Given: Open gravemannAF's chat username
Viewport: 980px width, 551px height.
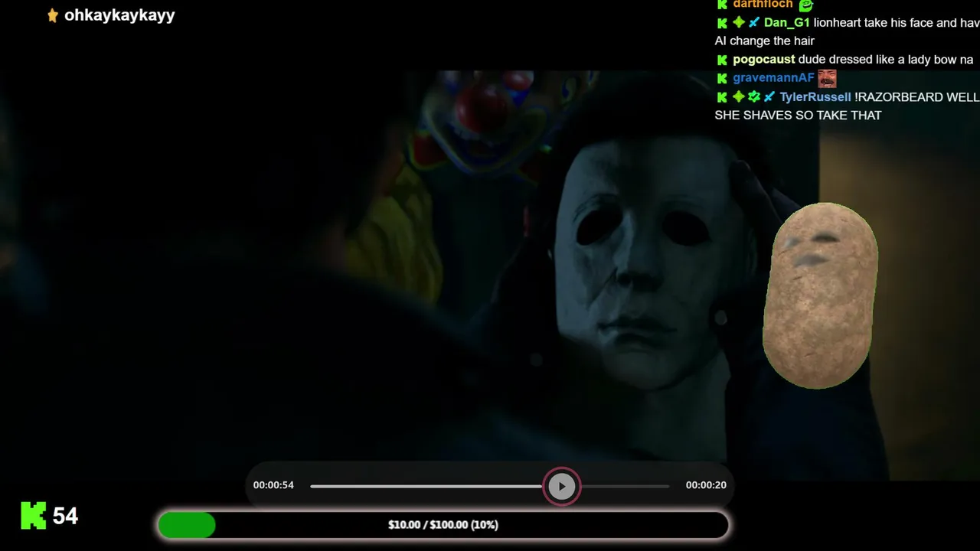Looking at the screenshot, I should tap(773, 78).
